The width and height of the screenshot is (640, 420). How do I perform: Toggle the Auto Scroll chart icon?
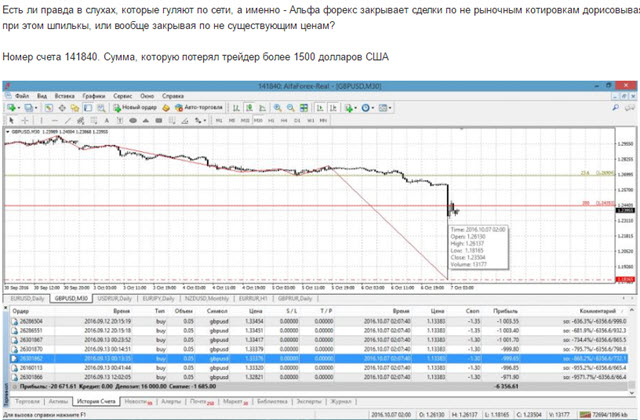pos(320,108)
